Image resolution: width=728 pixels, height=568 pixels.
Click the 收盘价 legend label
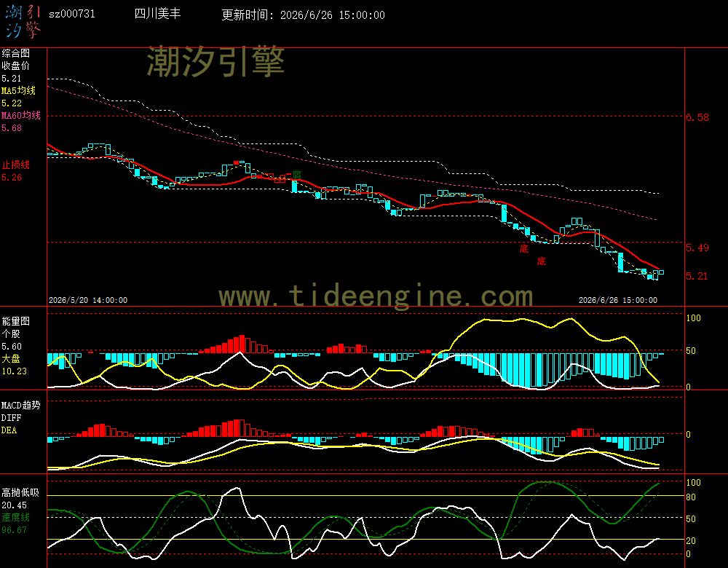(x=16, y=66)
